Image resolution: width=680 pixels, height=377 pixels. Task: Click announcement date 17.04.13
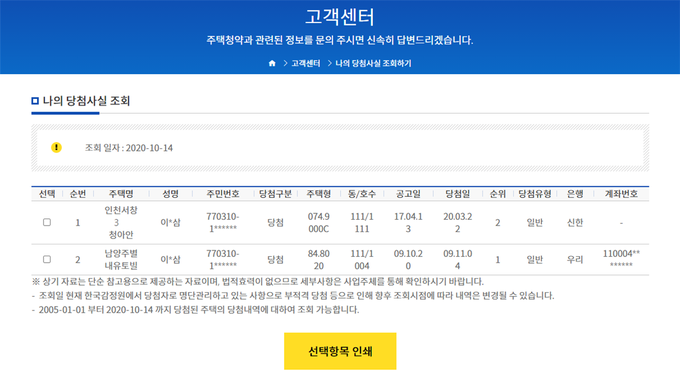tap(408, 223)
